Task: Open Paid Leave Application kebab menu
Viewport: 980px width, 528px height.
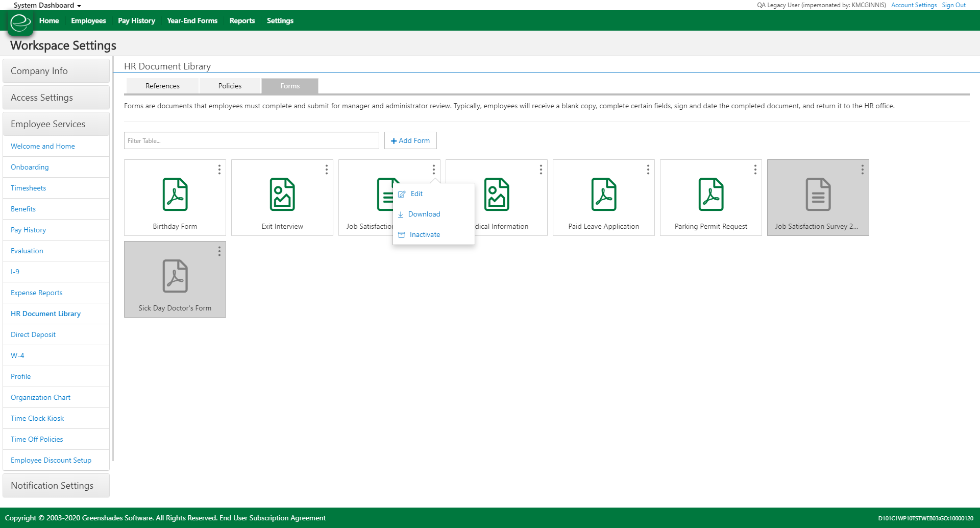Action: coord(648,170)
